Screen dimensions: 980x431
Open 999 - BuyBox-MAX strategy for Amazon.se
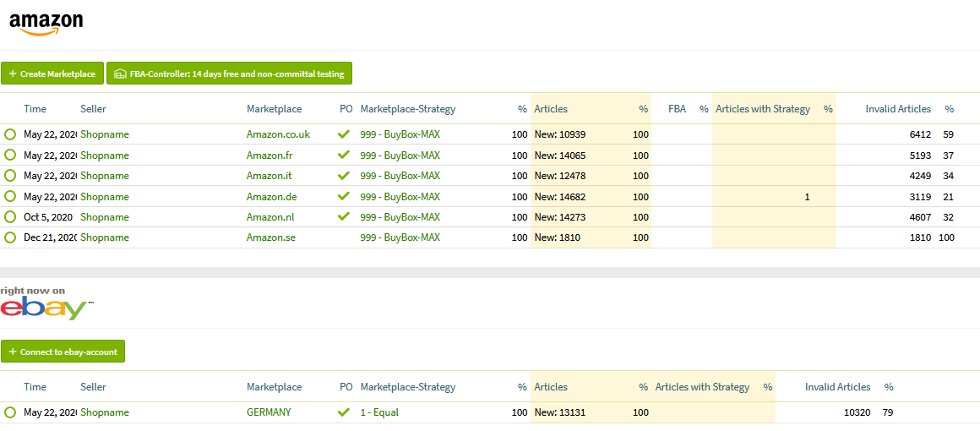click(400, 237)
